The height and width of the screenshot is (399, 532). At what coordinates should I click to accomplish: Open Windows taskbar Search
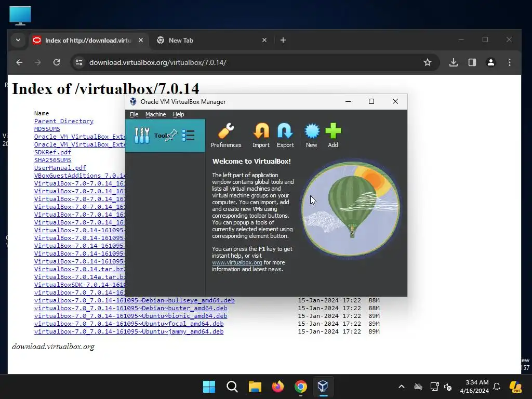[232, 387]
